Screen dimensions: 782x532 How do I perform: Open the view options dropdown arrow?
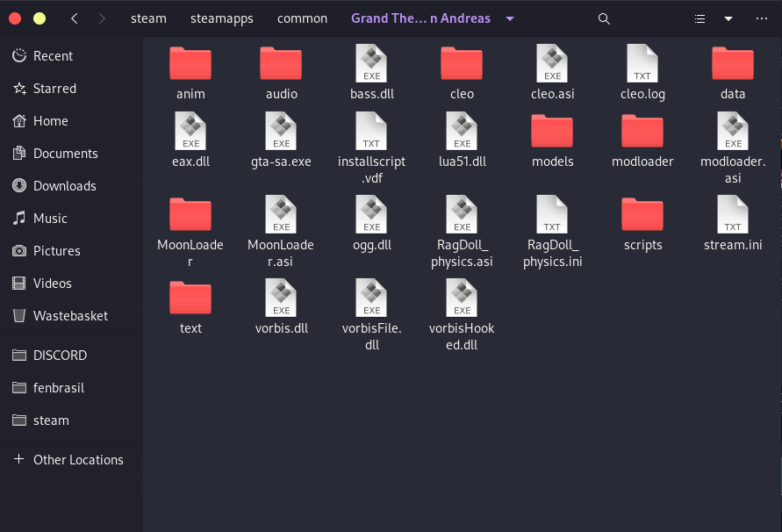pyautogui.click(x=728, y=19)
